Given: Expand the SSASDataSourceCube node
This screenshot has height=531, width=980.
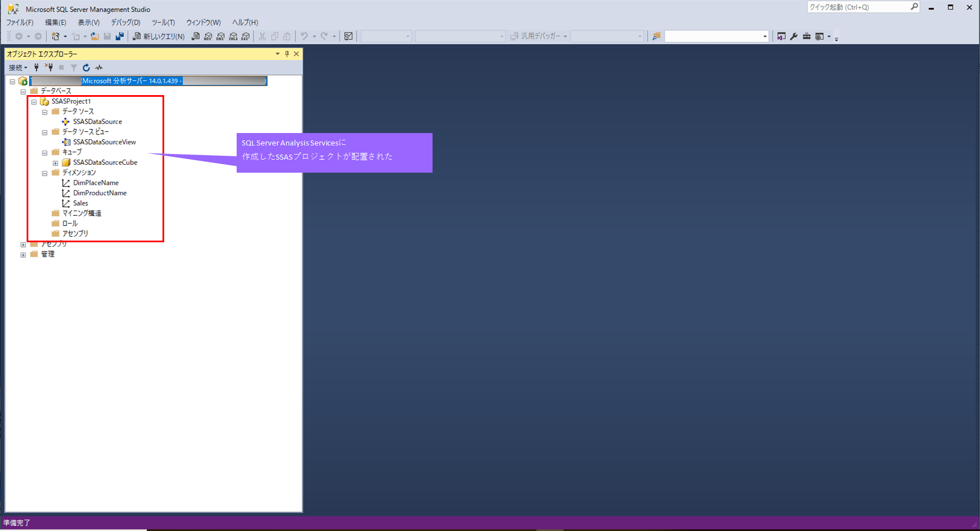Looking at the screenshot, I should (x=55, y=163).
